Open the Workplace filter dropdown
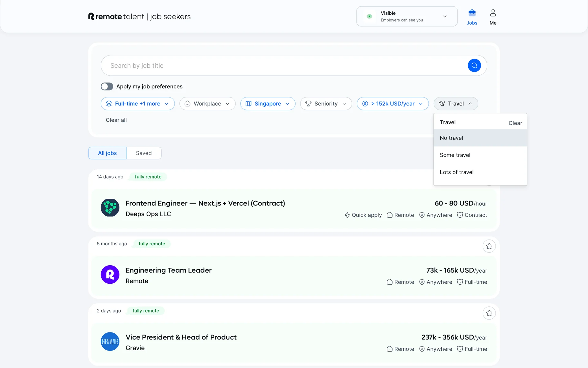Image resolution: width=588 pixels, height=368 pixels. pos(207,104)
